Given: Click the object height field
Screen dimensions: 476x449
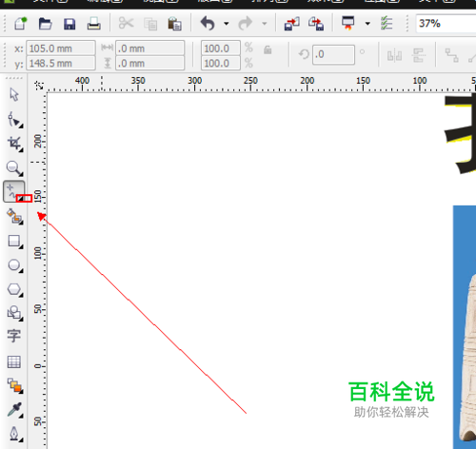Looking at the screenshot, I should coord(149,63).
